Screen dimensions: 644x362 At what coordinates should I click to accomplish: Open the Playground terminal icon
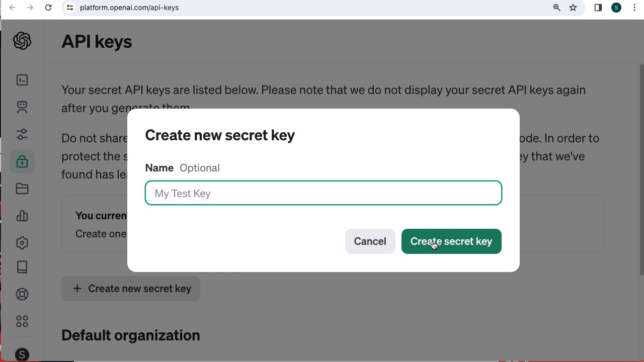pos(22,80)
